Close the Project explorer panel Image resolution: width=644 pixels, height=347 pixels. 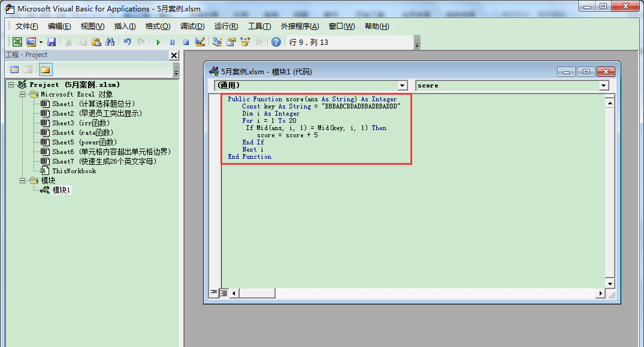tap(174, 55)
